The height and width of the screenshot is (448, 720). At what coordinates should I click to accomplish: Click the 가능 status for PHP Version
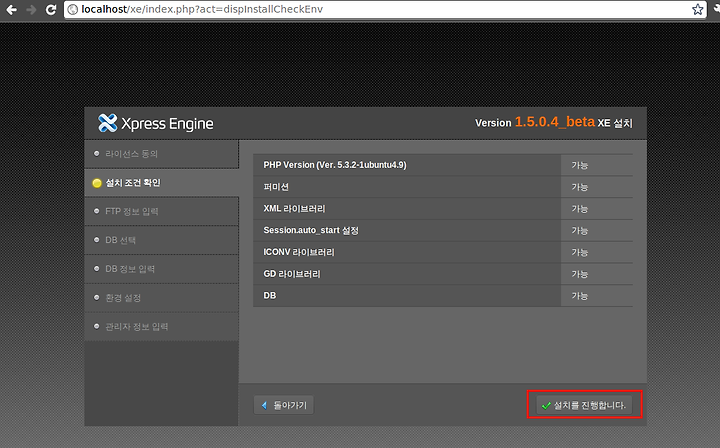pyautogui.click(x=579, y=165)
